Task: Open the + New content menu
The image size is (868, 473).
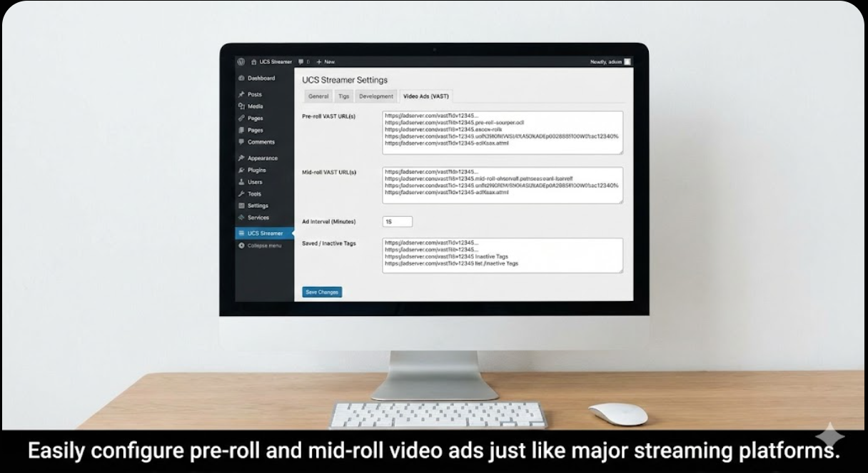Action: [x=325, y=62]
